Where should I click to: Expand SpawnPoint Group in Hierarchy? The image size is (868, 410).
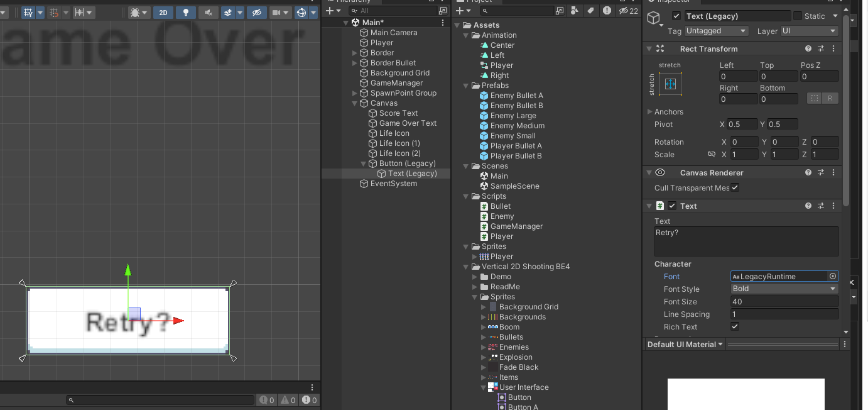click(x=355, y=93)
